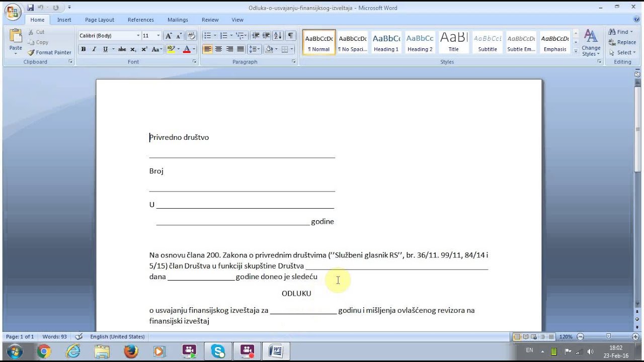Open the Review ribbon tab
Screen dimensions: 644x362
[x=210, y=20]
